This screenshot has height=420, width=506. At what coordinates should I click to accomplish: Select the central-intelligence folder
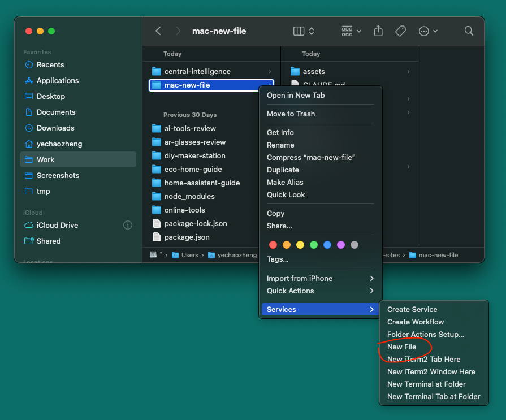tap(211, 72)
